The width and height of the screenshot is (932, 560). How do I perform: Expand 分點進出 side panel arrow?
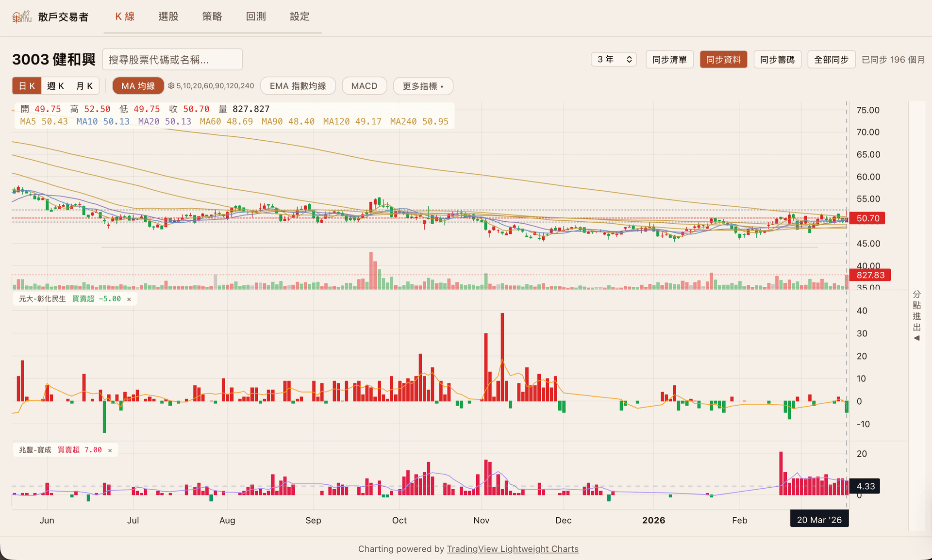(916, 338)
